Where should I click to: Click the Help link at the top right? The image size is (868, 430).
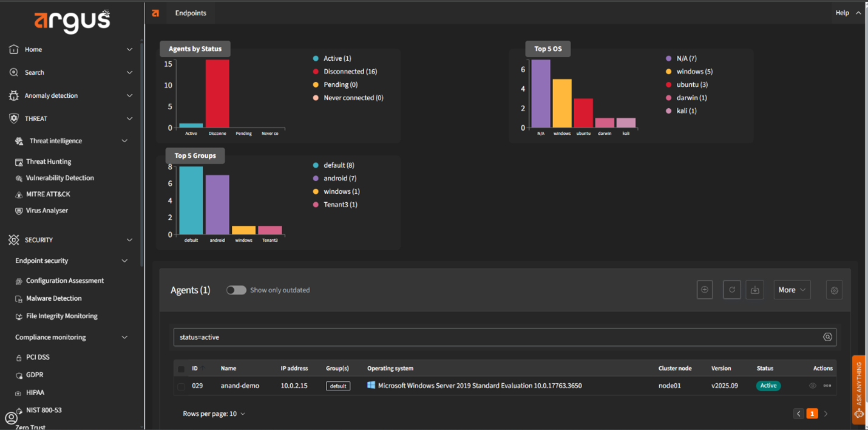pyautogui.click(x=842, y=13)
